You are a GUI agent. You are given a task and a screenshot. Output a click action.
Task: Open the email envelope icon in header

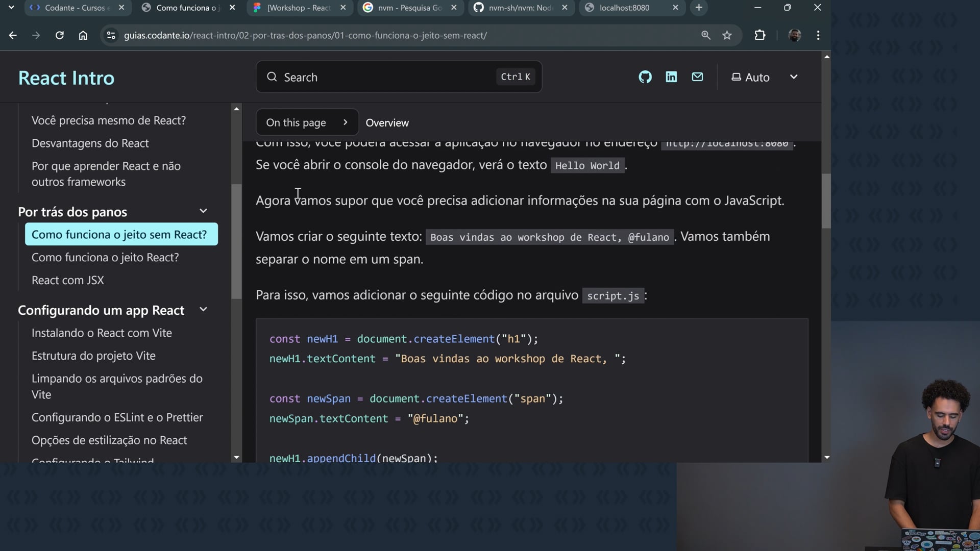[697, 77]
